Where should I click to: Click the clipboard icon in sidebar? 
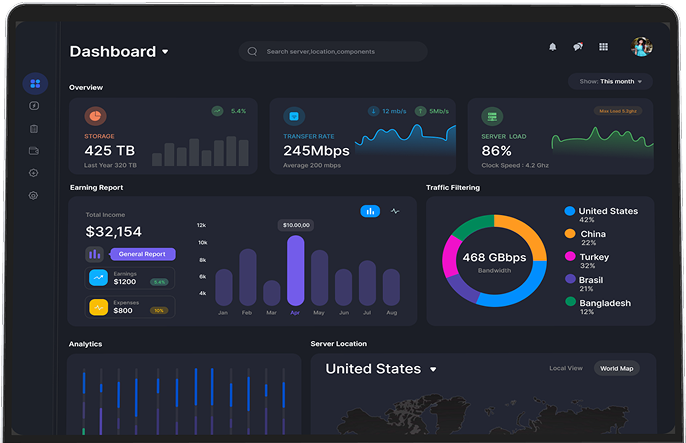[x=34, y=128]
